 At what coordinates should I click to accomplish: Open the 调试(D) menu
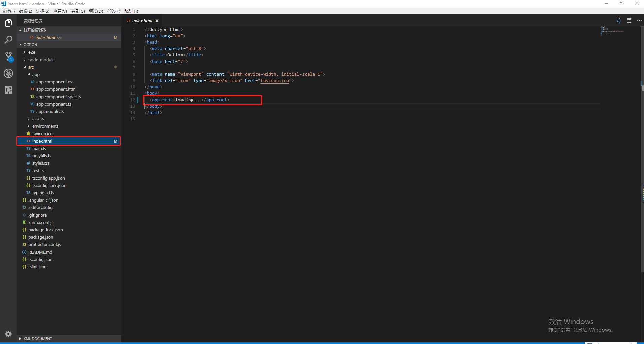click(x=96, y=11)
